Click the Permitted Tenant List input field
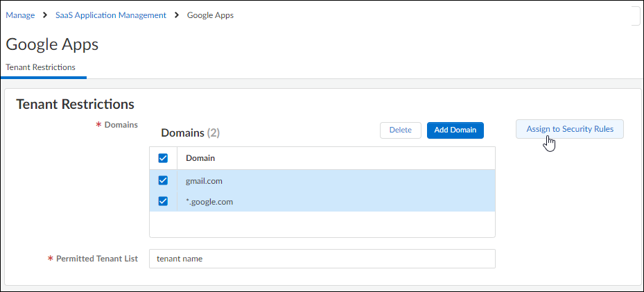The image size is (644, 292). pos(322,259)
